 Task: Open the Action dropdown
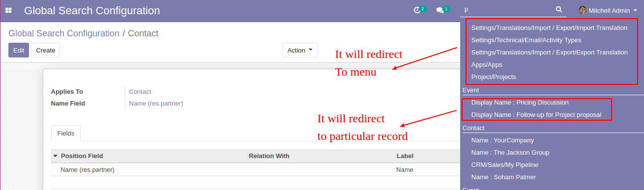click(300, 50)
